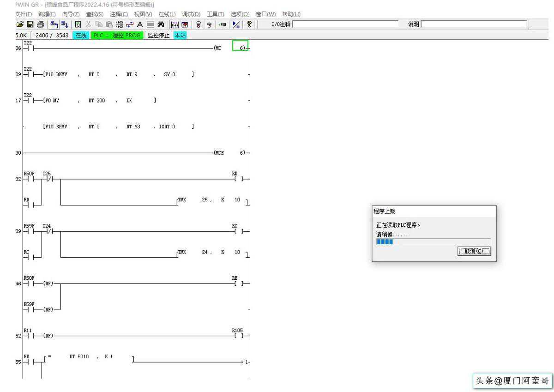The width and height of the screenshot is (554, 392).
Task: Open the 工具(T) menu
Action: 215,14
